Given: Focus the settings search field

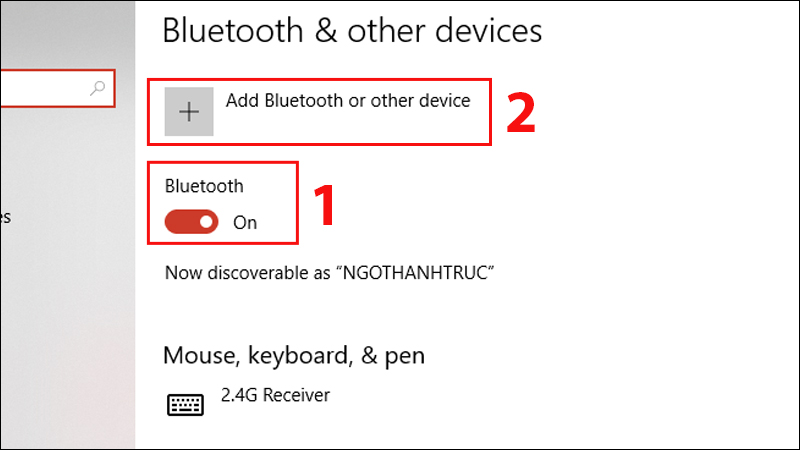Looking at the screenshot, I should coord(57,88).
